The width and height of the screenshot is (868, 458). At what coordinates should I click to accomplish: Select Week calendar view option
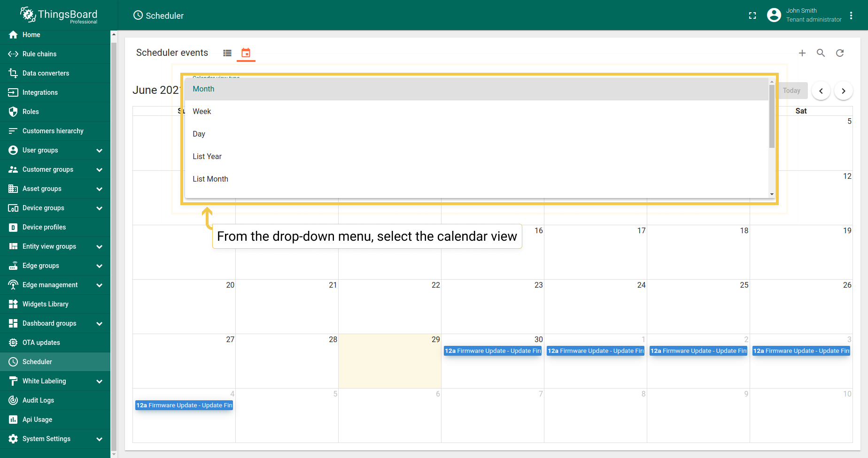point(477,112)
